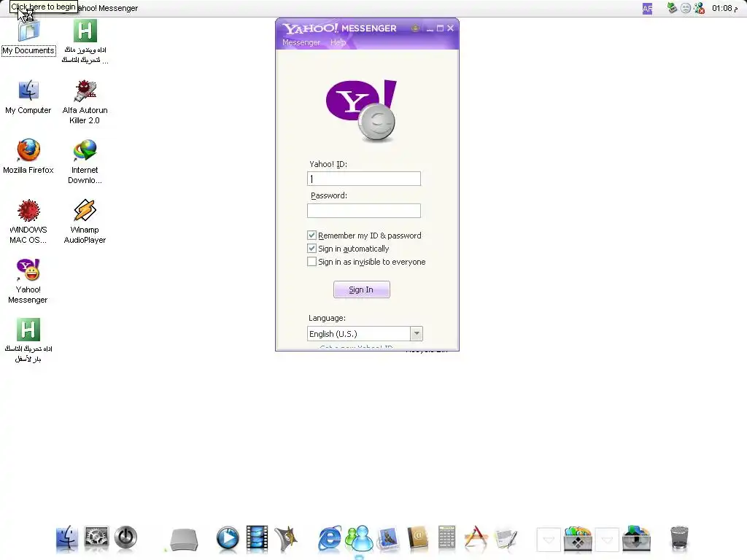Click the 01:08 clock in the tray
747x560 pixels.
click(725, 8)
